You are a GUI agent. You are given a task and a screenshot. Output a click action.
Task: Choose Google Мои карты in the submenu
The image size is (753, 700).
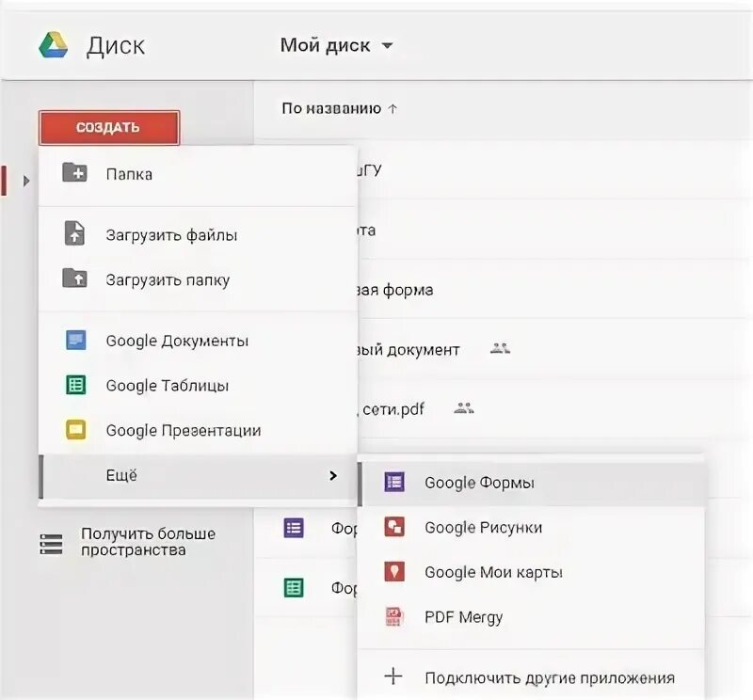pos(531,572)
